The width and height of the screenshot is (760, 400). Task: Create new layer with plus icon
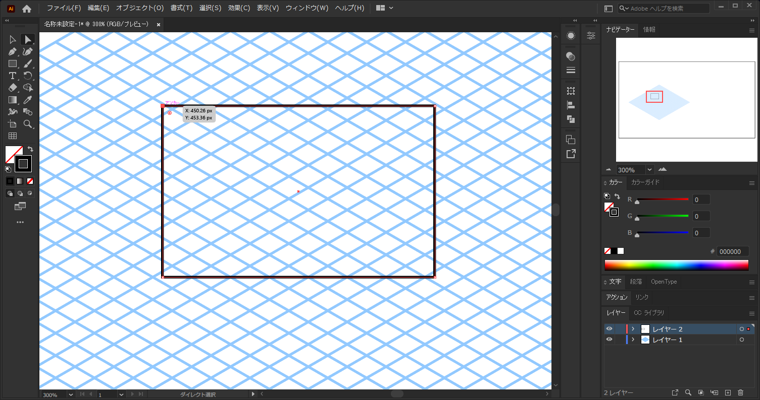[728, 393]
